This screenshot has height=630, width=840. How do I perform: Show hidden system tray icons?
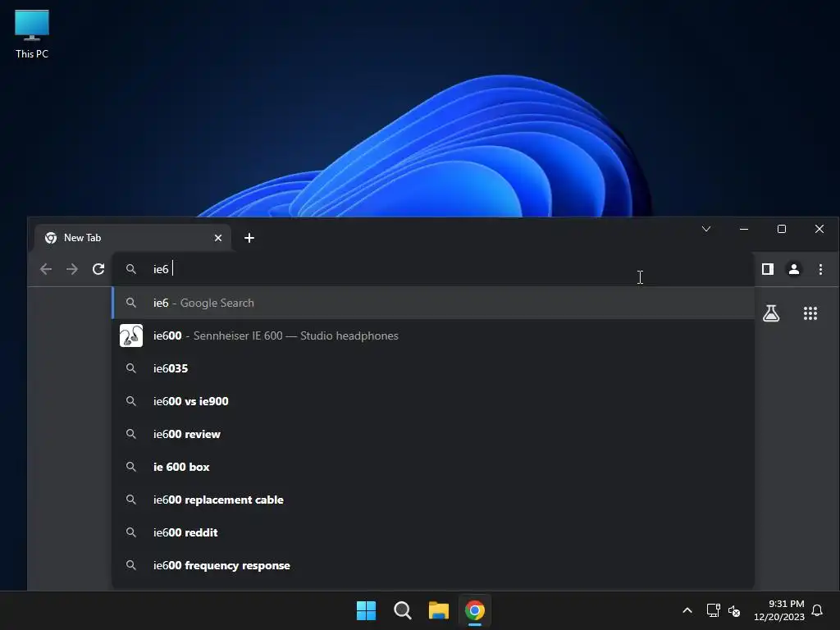click(x=687, y=610)
